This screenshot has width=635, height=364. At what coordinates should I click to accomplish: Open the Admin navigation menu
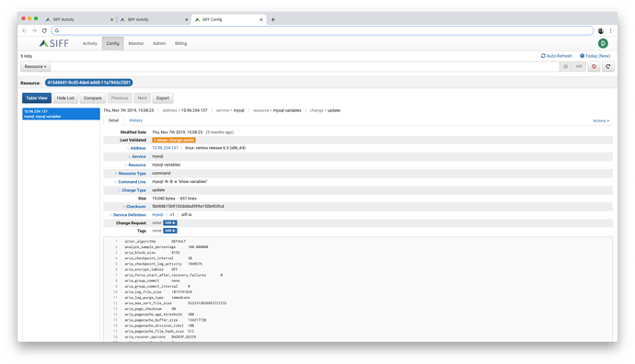(x=159, y=43)
